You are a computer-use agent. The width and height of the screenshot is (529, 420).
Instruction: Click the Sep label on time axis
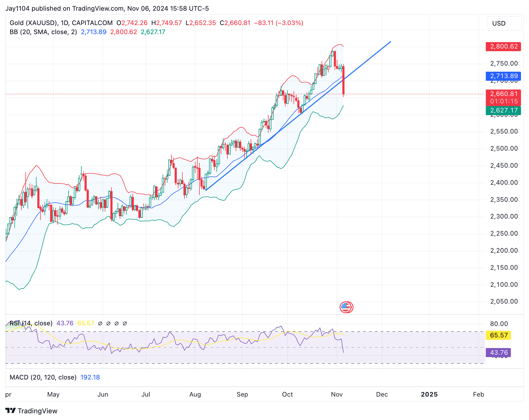242,394
